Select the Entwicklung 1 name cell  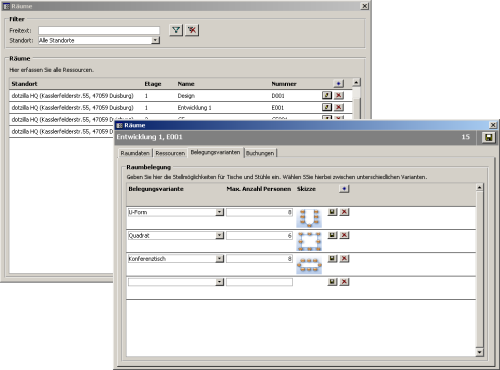click(194, 108)
